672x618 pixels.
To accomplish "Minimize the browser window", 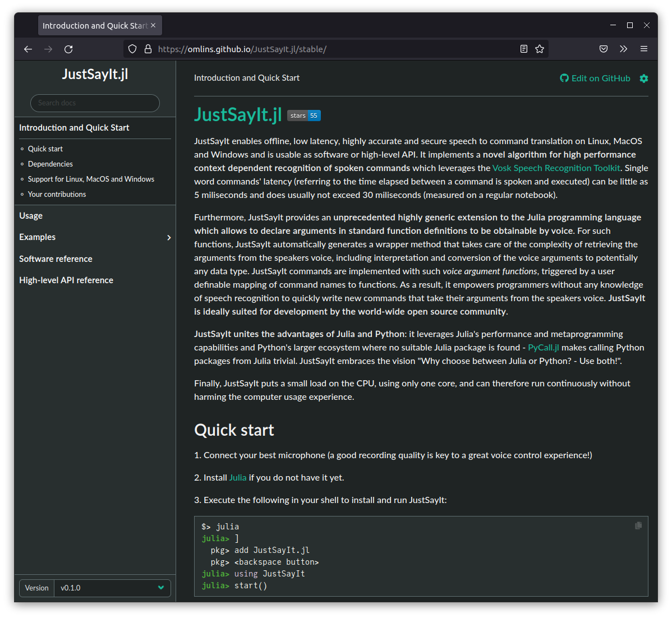I will coord(613,25).
